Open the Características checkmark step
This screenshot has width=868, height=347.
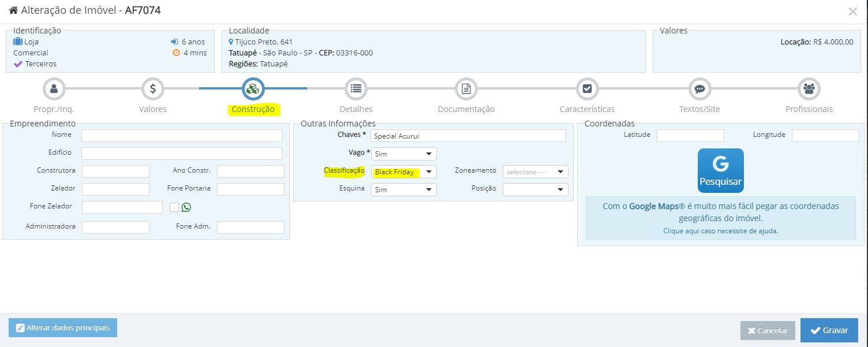coord(587,89)
